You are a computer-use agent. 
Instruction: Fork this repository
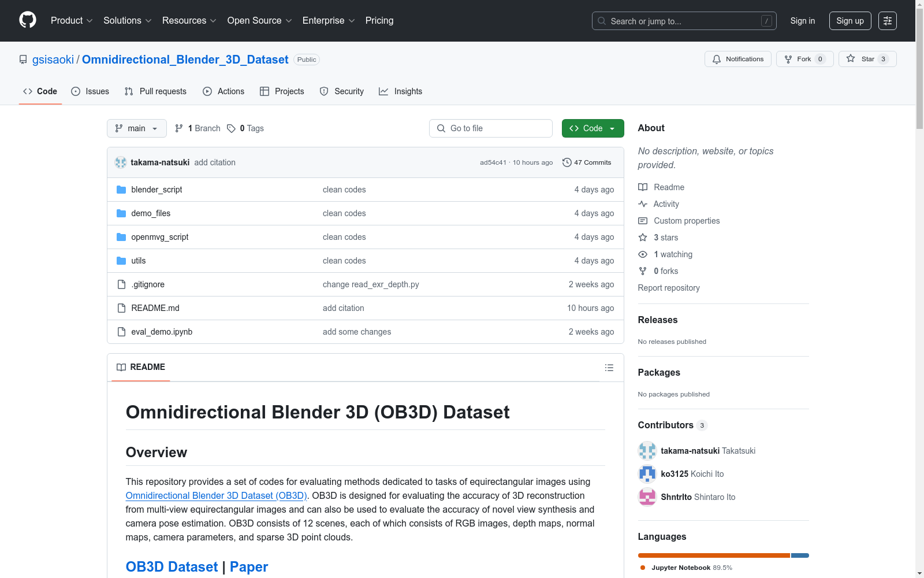pos(805,59)
